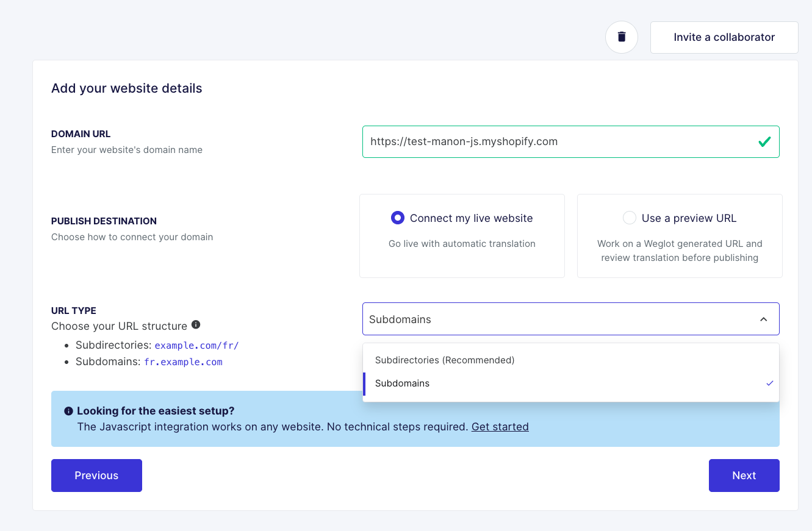Go to the Next step

pos(744,476)
